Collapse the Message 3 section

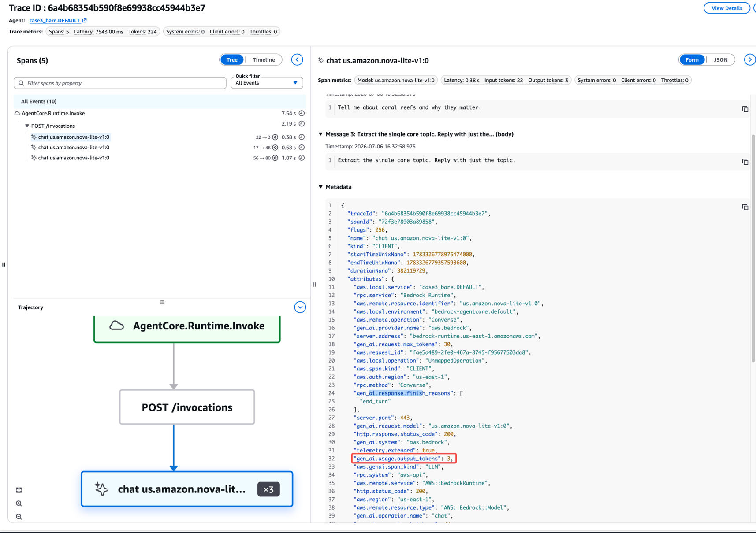click(x=320, y=134)
